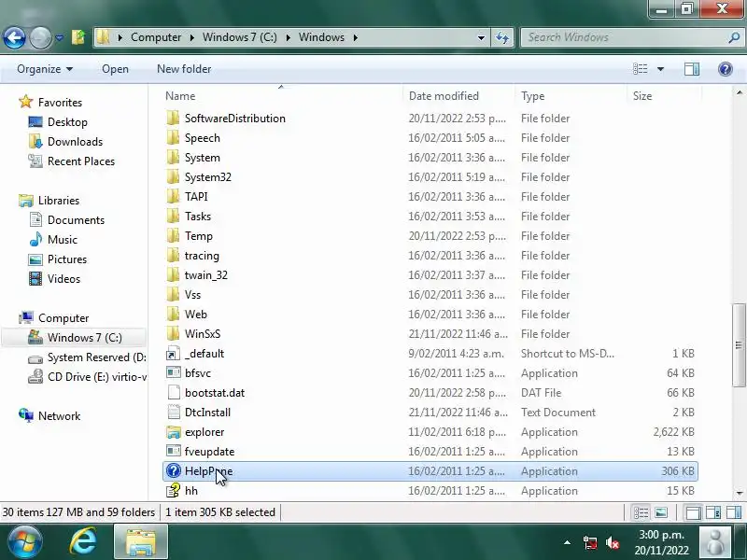Click Windows Explorer taskbar button
This screenshot has width=747, height=560.
click(141, 542)
